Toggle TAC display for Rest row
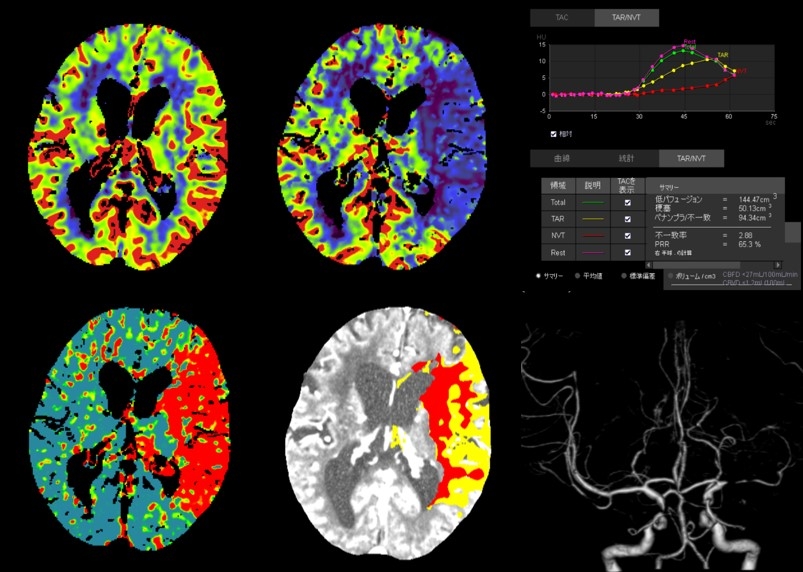Screen dimensions: 803x572 pyautogui.click(x=627, y=253)
